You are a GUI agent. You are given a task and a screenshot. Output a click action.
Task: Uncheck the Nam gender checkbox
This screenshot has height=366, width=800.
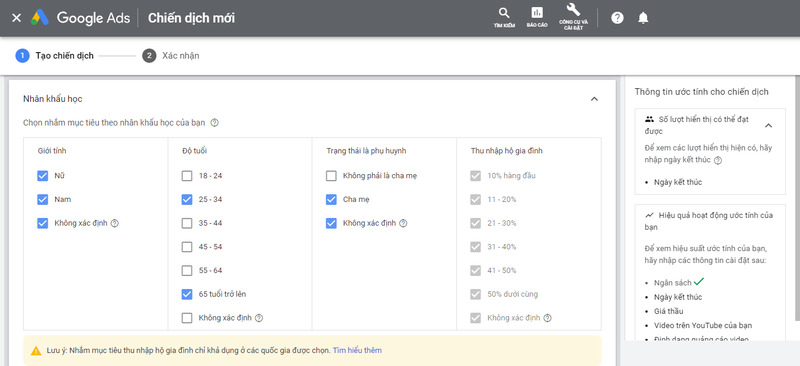(43, 200)
